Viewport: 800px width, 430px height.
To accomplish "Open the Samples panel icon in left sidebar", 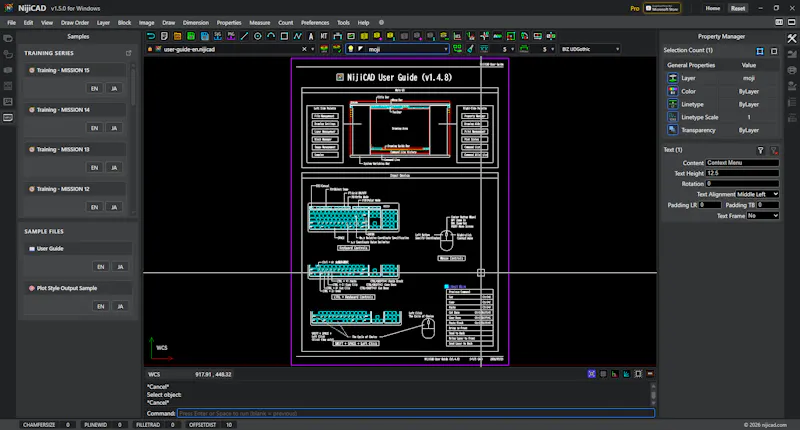I will coord(8,117).
